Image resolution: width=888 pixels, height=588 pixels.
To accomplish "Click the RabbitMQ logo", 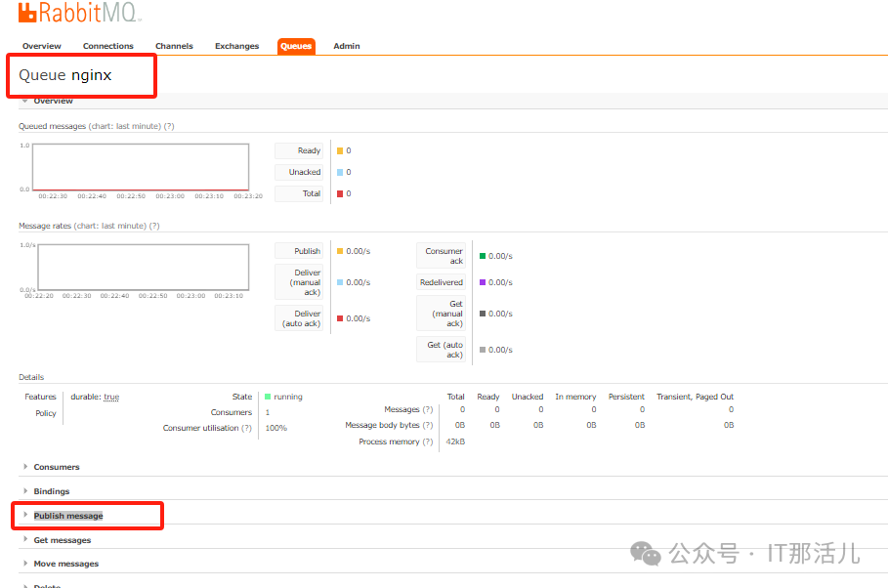I will point(79,12).
